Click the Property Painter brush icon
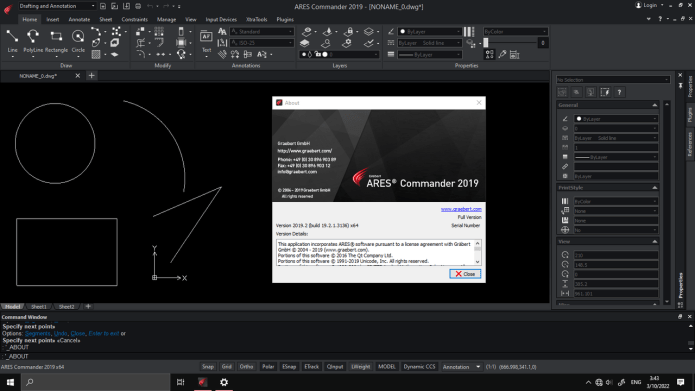The image size is (695, 391). point(502,55)
